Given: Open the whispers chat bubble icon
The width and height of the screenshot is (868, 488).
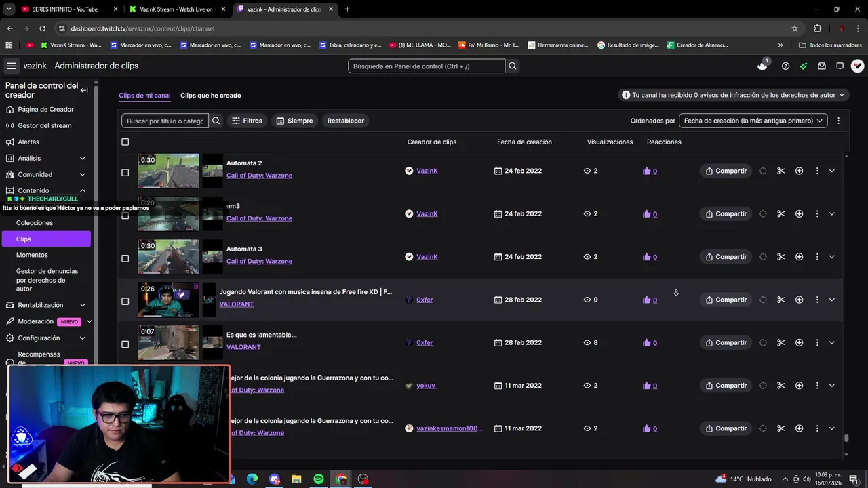Looking at the screenshot, I should click(x=840, y=66).
